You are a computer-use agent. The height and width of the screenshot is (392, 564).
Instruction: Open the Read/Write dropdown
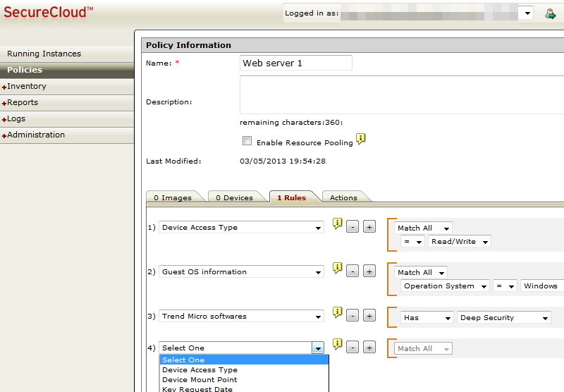coord(460,242)
